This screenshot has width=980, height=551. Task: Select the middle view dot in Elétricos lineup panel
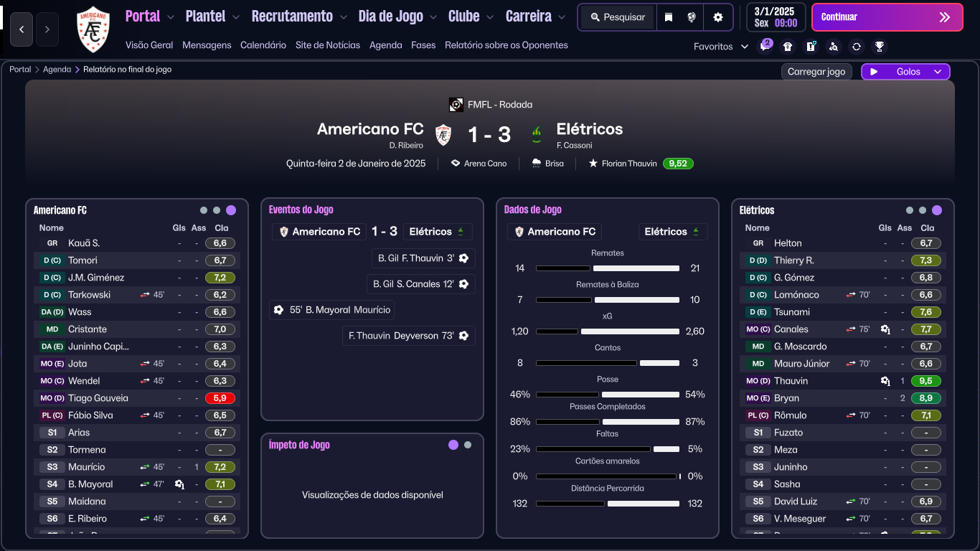point(923,210)
